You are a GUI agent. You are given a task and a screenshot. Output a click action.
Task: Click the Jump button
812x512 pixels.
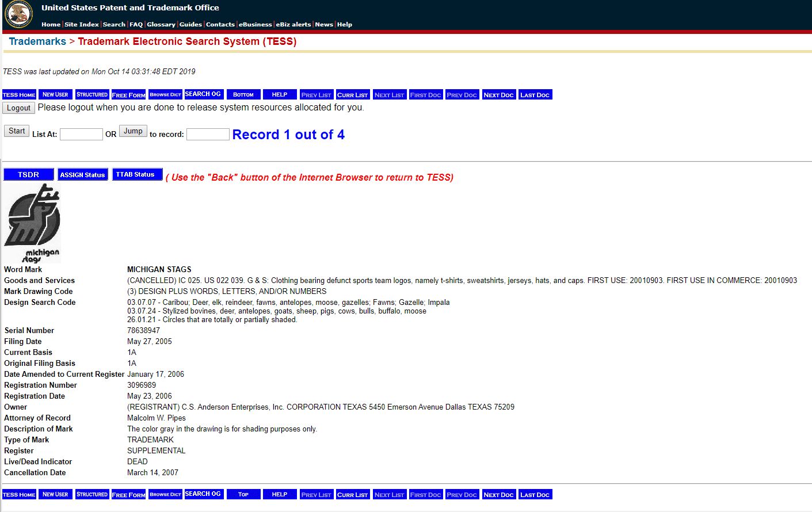(x=133, y=131)
